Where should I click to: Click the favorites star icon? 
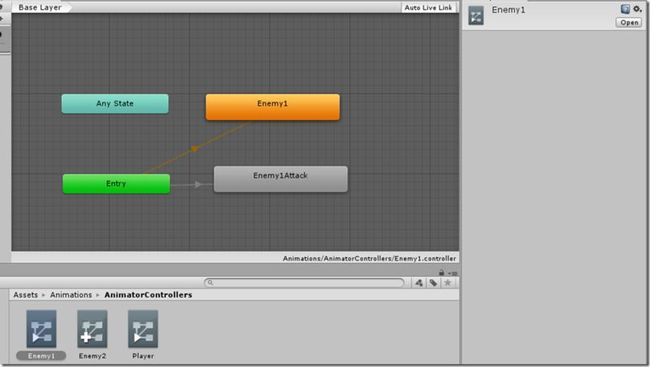[x=447, y=283]
